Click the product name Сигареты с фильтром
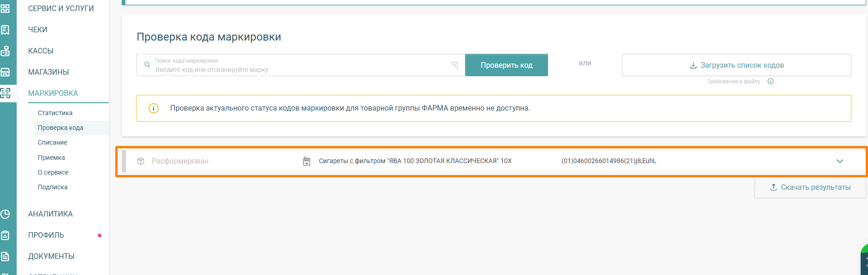 pos(415,161)
